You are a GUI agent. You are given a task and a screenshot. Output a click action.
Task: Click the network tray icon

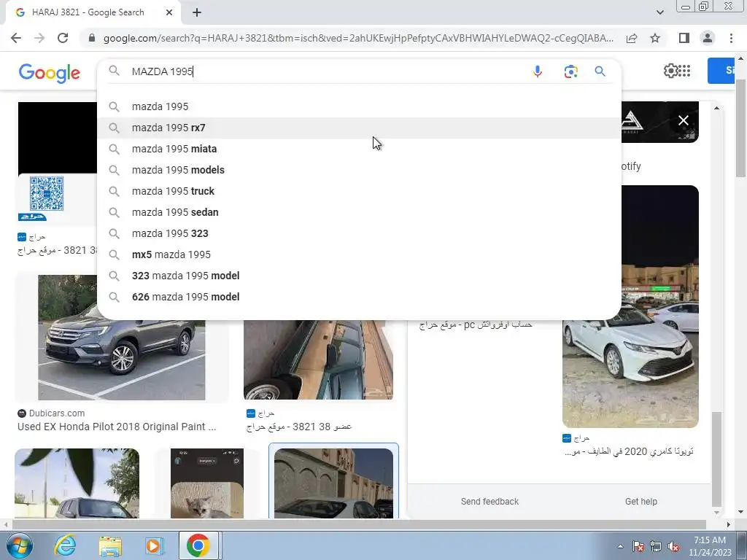(x=656, y=547)
